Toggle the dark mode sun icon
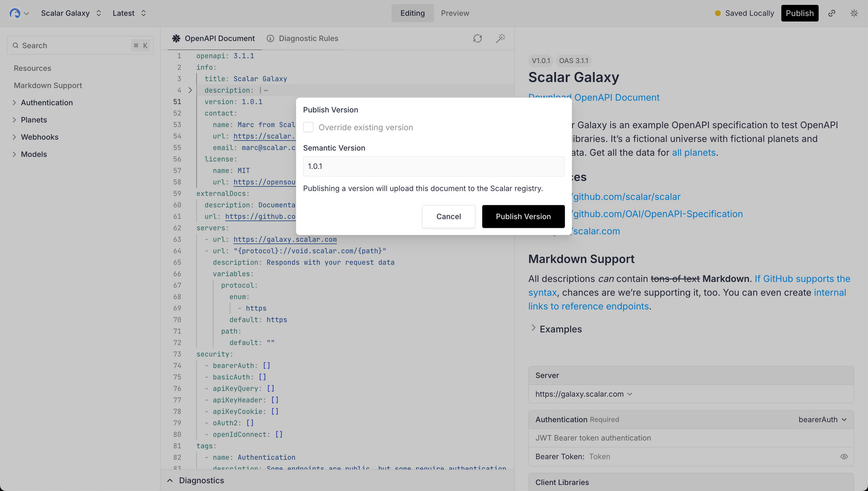Viewport: 868px width, 491px height. [854, 13]
